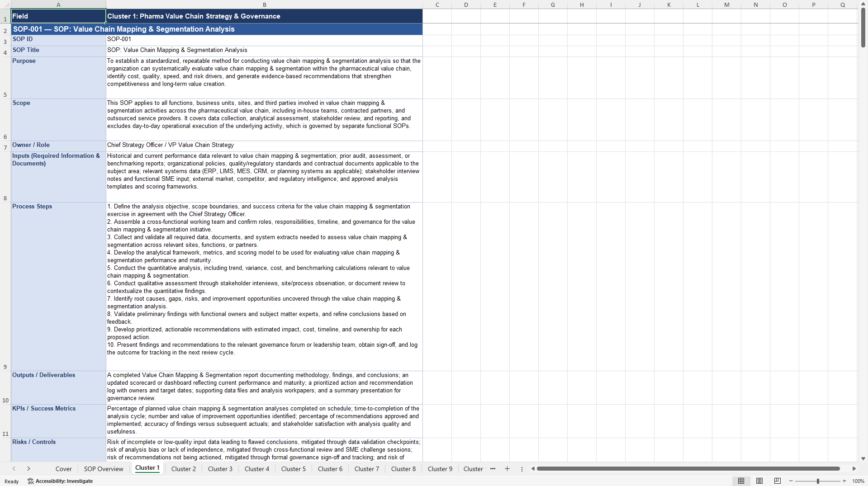868x486 pixels.
Task: Click Accessibility Investigate status icon
Action: pos(30,481)
